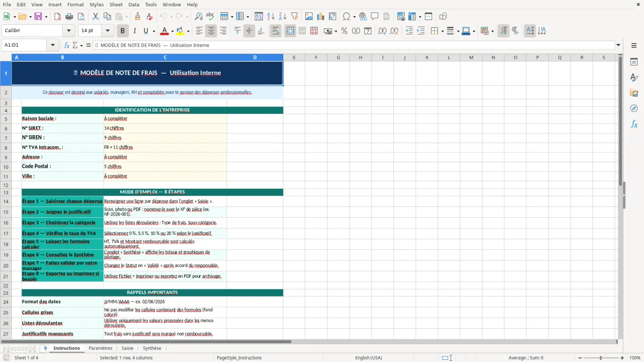Switch to the Saisie sheet tab
The height and width of the screenshot is (362, 644).
[127, 348]
